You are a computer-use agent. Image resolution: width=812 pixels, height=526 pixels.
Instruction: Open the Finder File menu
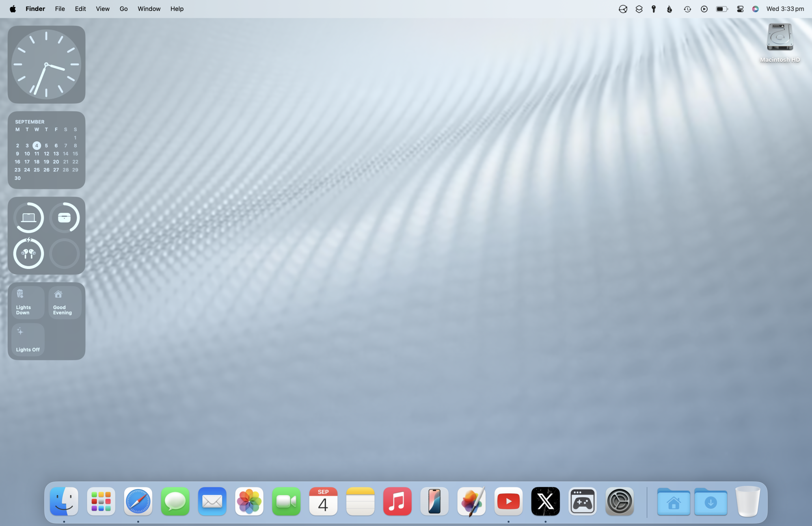(60, 9)
